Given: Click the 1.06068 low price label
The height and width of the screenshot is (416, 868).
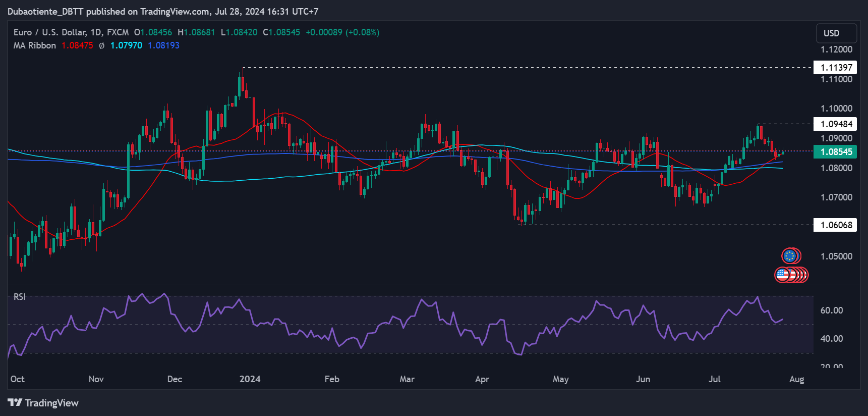Looking at the screenshot, I should click(x=835, y=225).
